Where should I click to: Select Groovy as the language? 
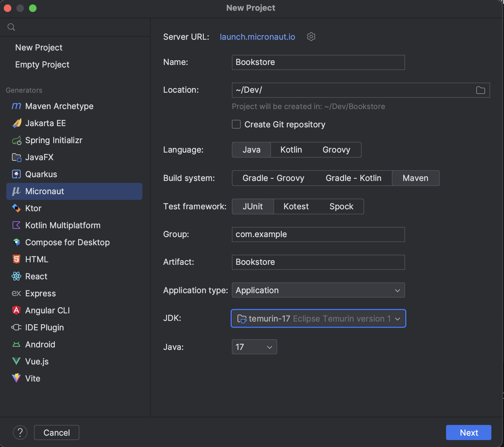pyautogui.click(x=336, y=150)
